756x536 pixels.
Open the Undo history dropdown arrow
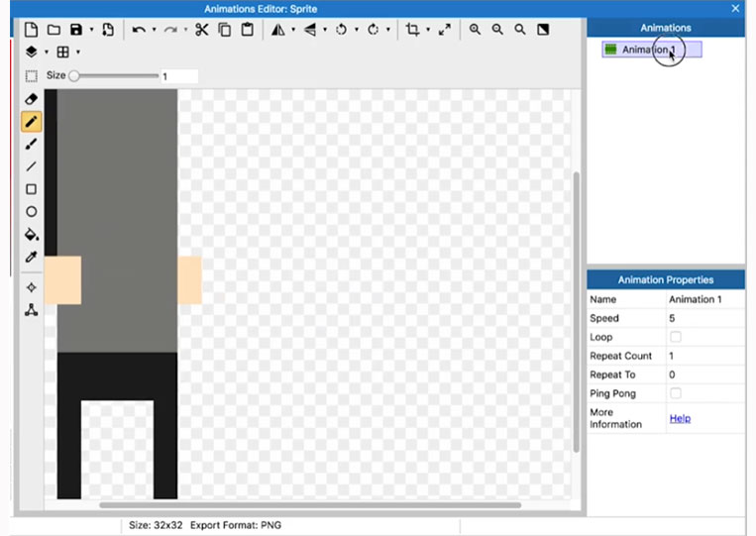pos(155,30)
